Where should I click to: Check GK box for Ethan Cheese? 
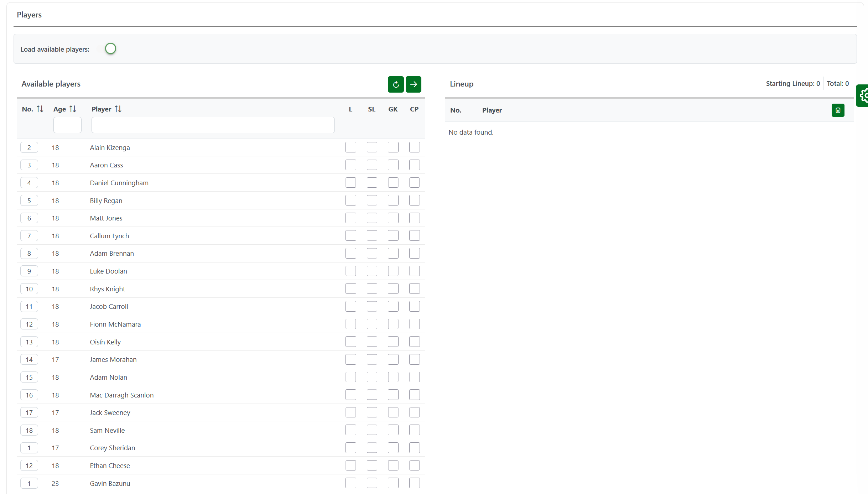(x=393, y=466)
